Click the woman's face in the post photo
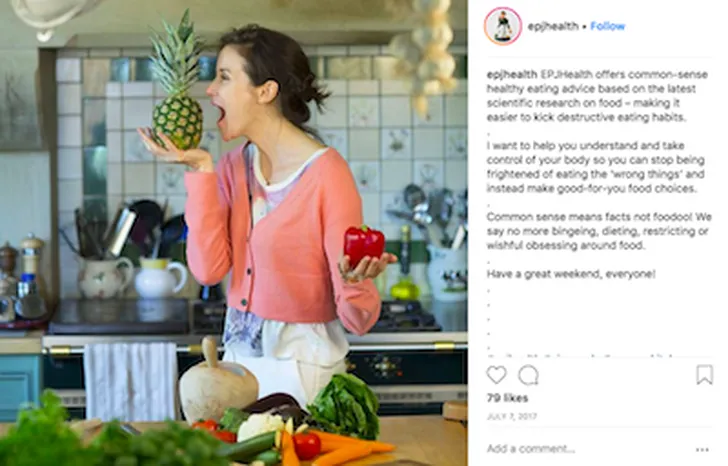 [233, 98]
